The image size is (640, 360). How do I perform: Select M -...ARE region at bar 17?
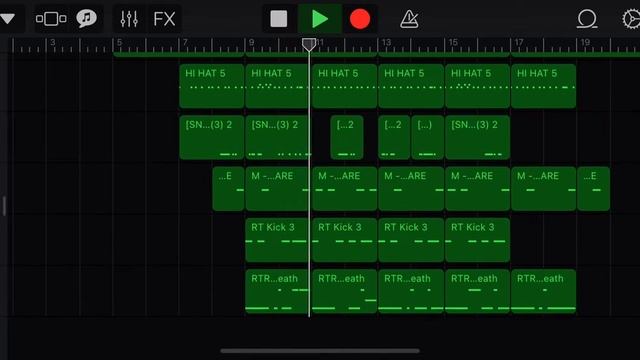tap(544, 189)
